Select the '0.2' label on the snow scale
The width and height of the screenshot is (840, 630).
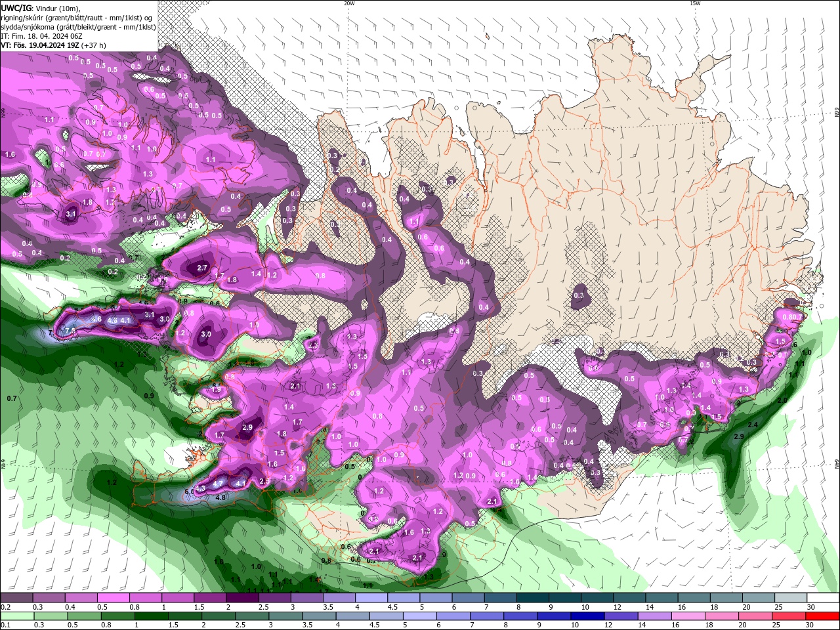5,607
